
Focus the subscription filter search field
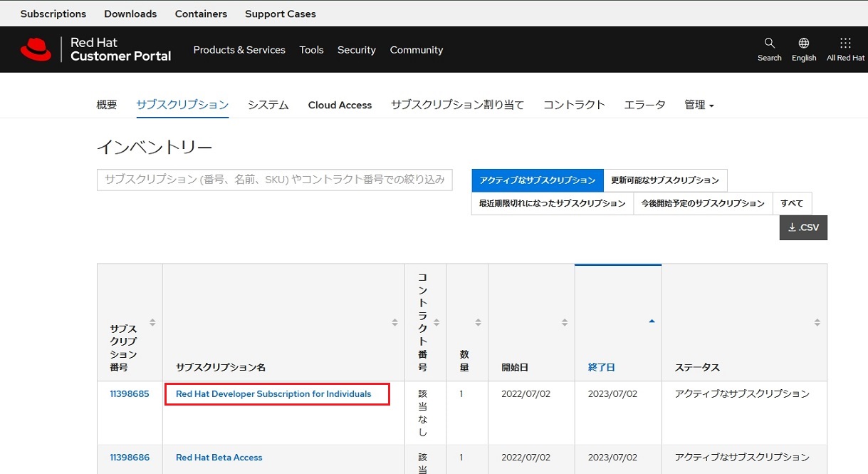(274, 180)
